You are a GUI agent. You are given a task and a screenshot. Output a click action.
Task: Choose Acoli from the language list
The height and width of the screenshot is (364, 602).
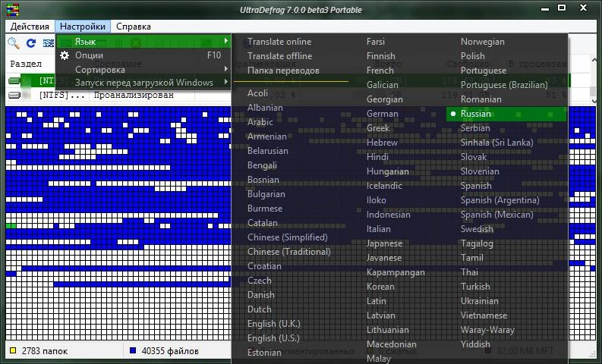click(x=257, y=93)
